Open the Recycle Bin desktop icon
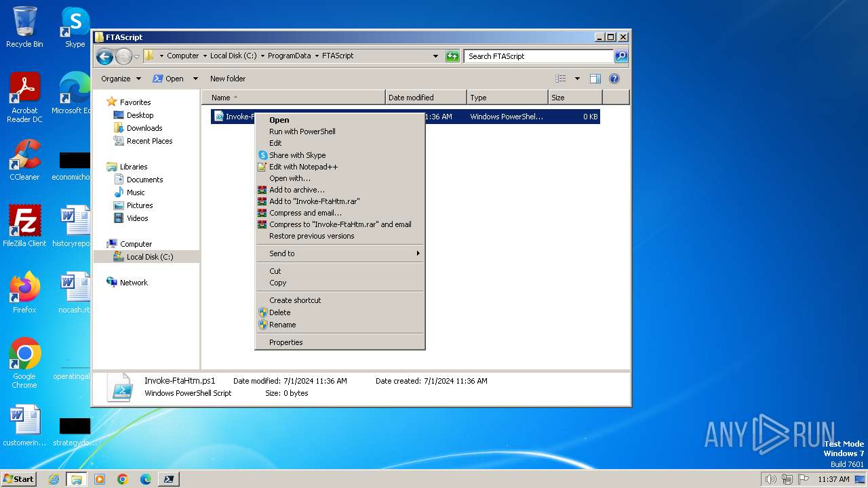 point(24,27)
